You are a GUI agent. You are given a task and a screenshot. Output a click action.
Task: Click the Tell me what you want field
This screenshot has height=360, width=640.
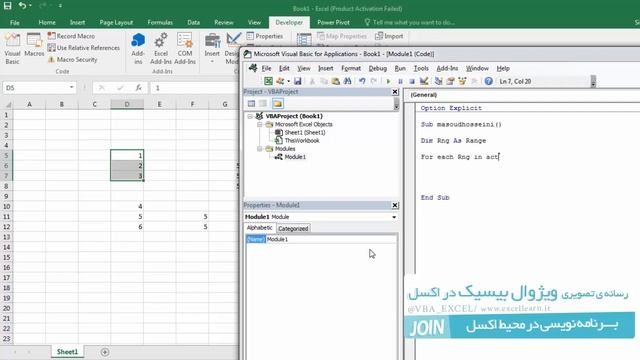click(409, 22)
